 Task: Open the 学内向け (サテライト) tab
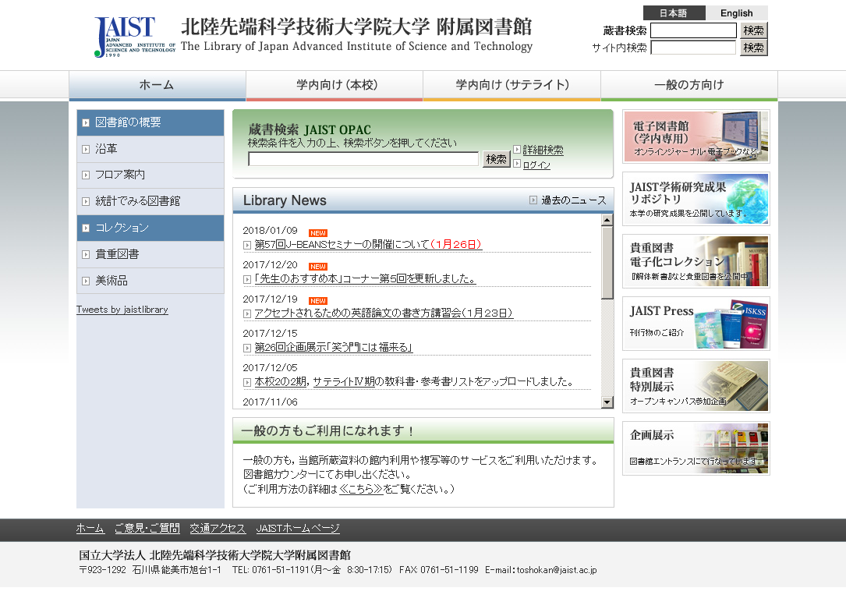coord(512,85)
